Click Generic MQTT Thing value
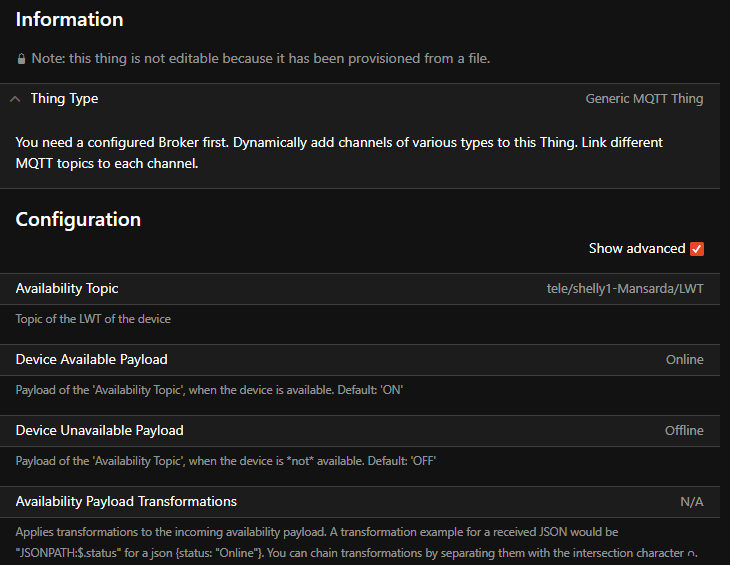Viewport: 730px width, 565px height. [x=644, y=99]
